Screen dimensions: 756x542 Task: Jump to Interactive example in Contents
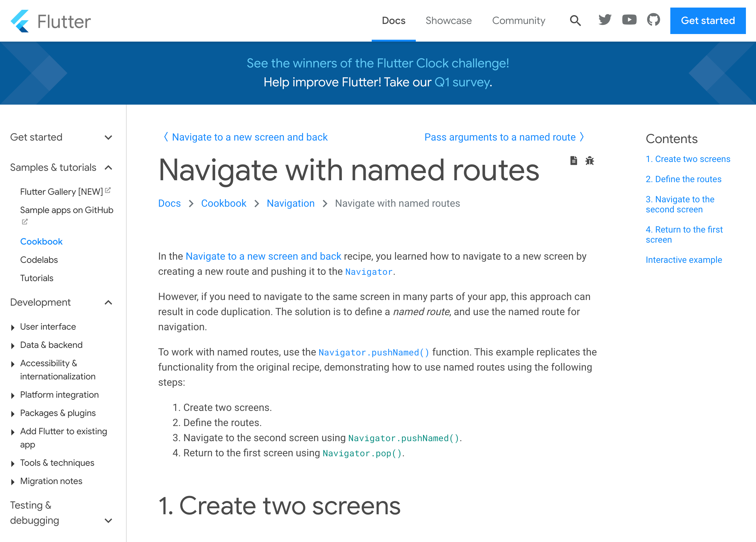tap(683, 260)
